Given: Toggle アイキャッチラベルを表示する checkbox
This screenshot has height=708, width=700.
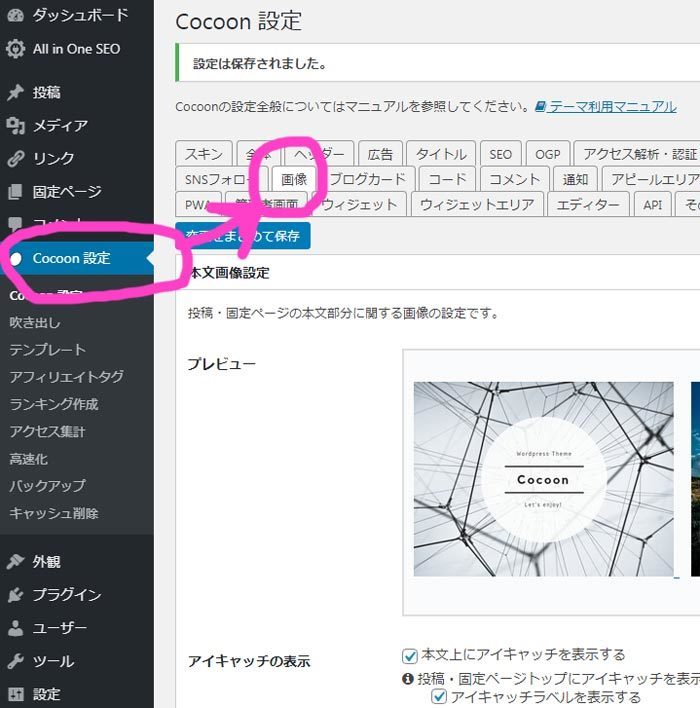Looking at the screenshot, I should tap(439, 697).
